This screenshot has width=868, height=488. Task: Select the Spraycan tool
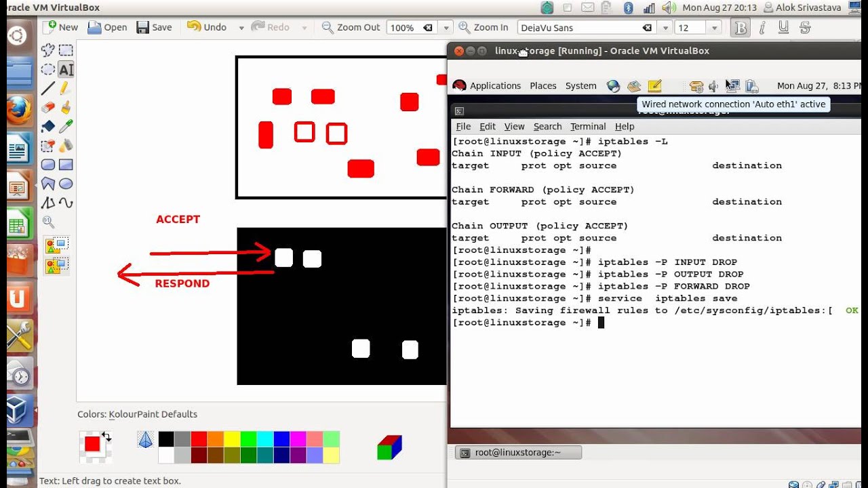pos(66,145)
